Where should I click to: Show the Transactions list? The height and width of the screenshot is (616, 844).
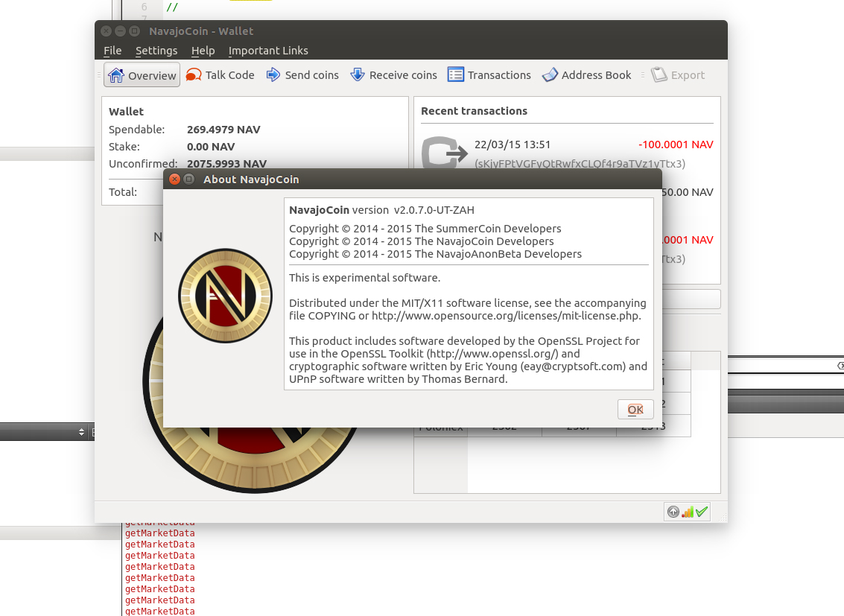(489, 75)
